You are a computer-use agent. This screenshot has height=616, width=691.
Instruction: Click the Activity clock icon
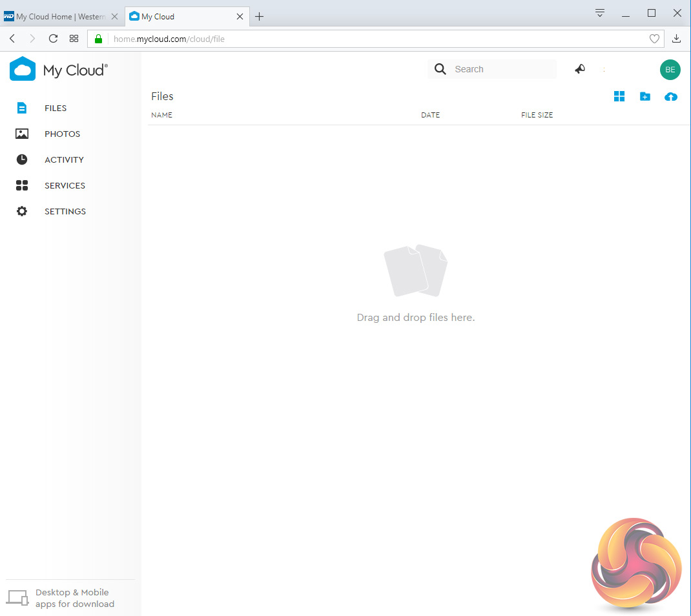(x=21, y=159)
